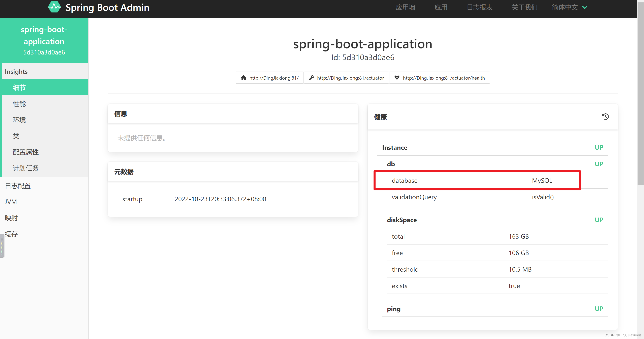This screenshot has width=644, height=339.
Task: Select the 配置属性 sidebar entry
Action: pos(45,152)
